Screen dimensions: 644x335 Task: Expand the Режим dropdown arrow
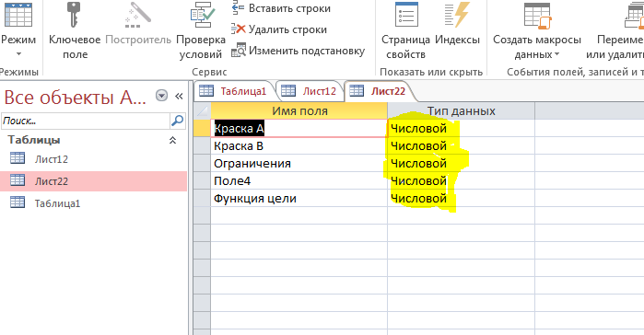18,53
